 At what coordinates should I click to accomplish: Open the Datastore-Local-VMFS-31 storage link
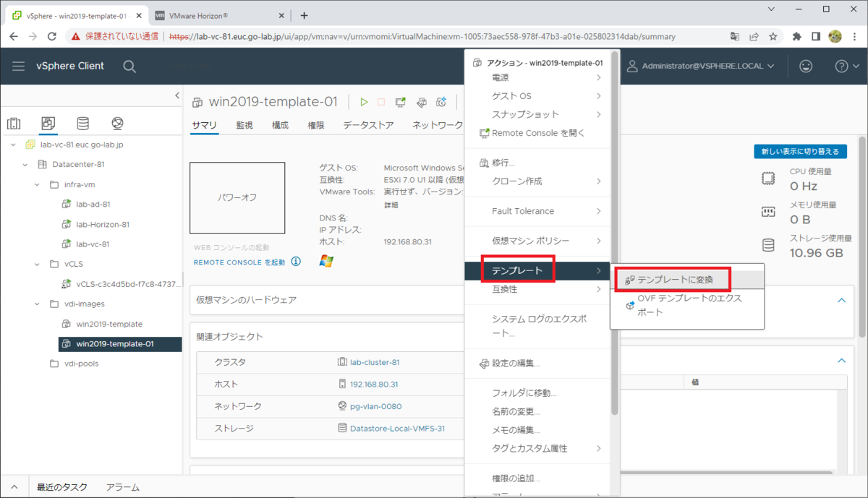click(400, 428)
